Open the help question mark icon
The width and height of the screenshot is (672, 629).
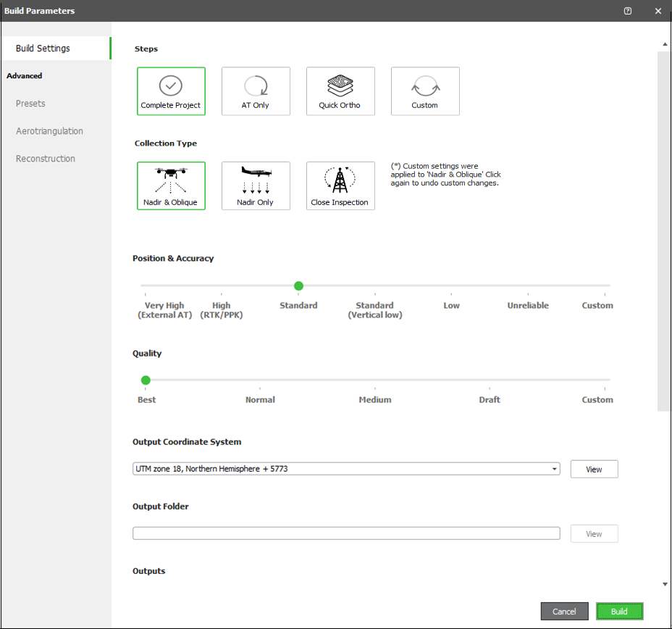pyautogui.click(x=628, y=11)
